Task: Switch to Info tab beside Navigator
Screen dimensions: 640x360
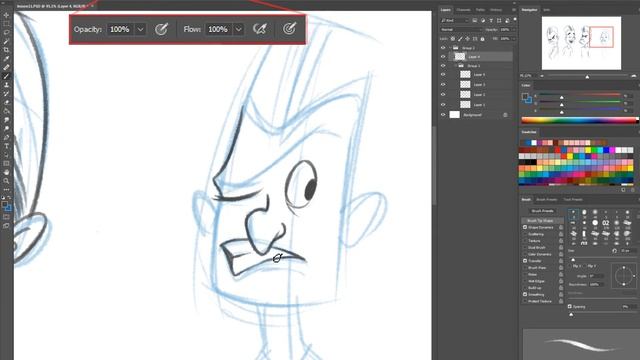Action: click(x=547, y=10)
